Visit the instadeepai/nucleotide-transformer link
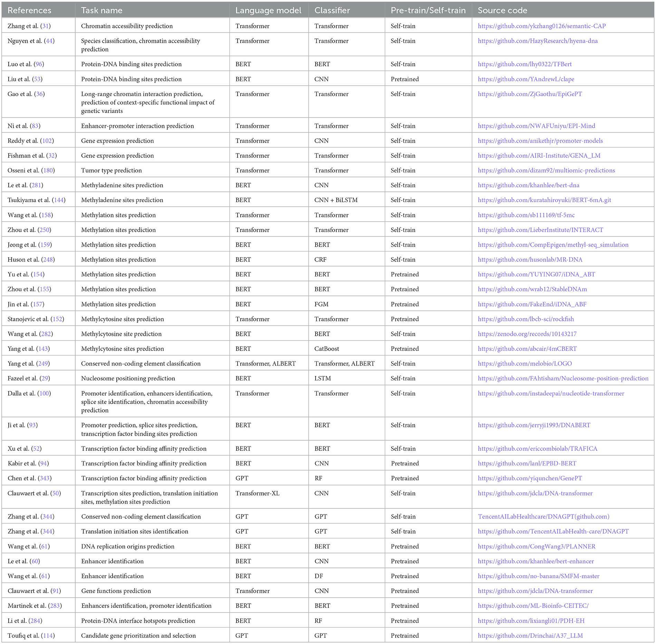Viewport: 656px width, 644px height. (x=551, y=393)
